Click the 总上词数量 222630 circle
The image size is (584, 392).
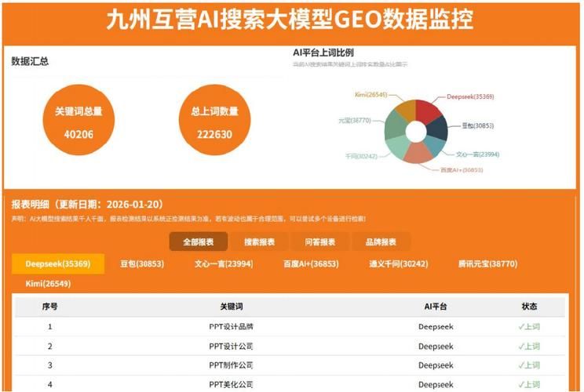pyautogui.click(x=214, y=120)
